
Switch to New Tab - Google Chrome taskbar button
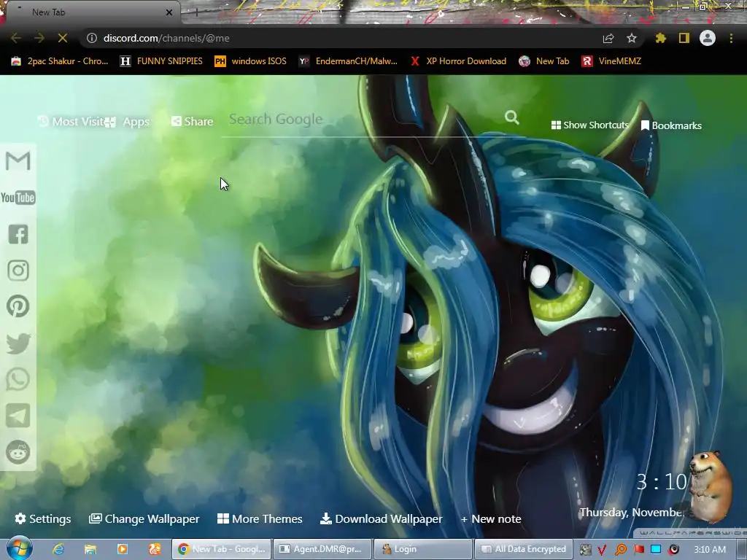point(222,549)
